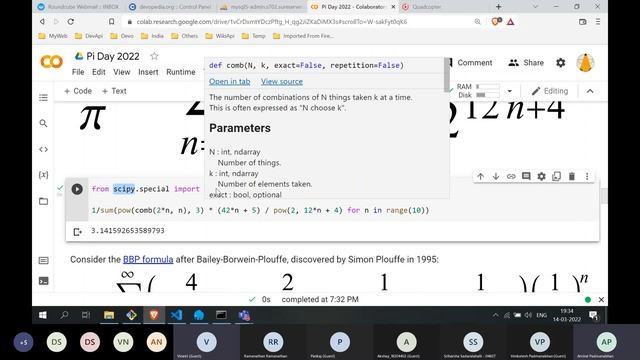Open the table of contents sidebar
Viewport: 640px width, 360px height.
pos(43,98)
